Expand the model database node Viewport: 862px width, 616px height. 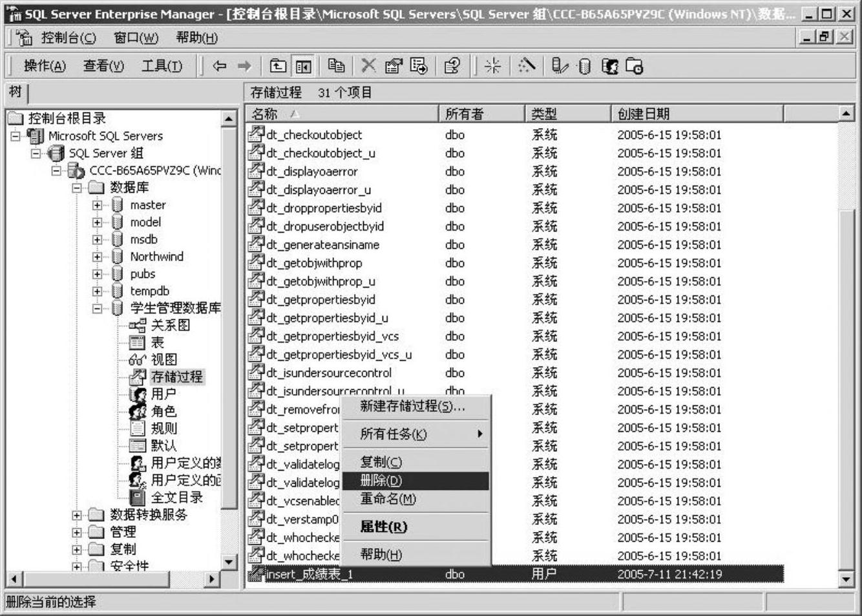(x=97, y=222)
